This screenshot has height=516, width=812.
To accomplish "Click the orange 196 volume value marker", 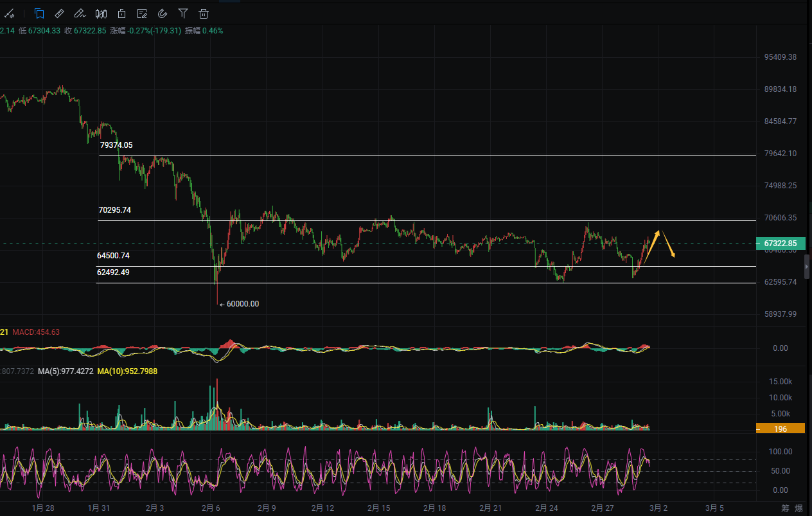I will (780, 429).
